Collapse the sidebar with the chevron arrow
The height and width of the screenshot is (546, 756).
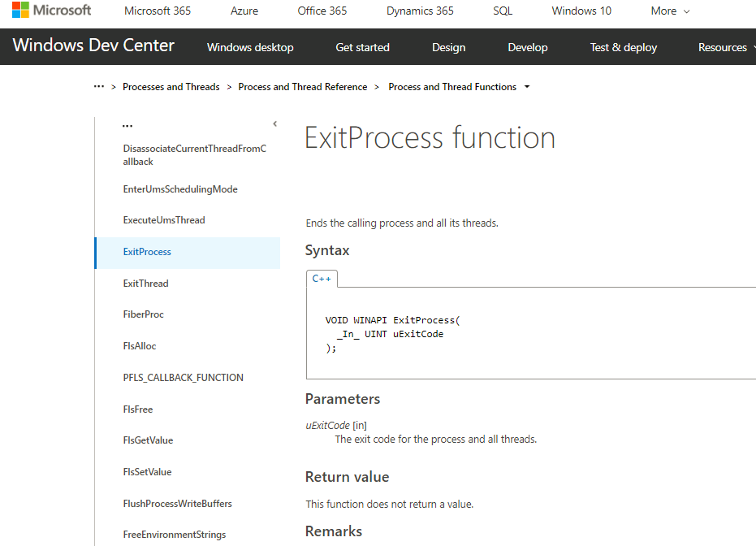pos(274,124)
